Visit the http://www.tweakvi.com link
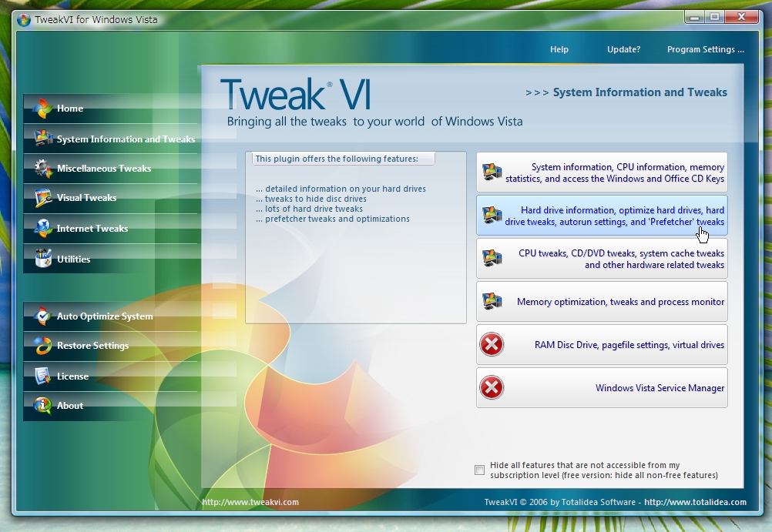This screenshot has width=772, height=532. point(250,502)
